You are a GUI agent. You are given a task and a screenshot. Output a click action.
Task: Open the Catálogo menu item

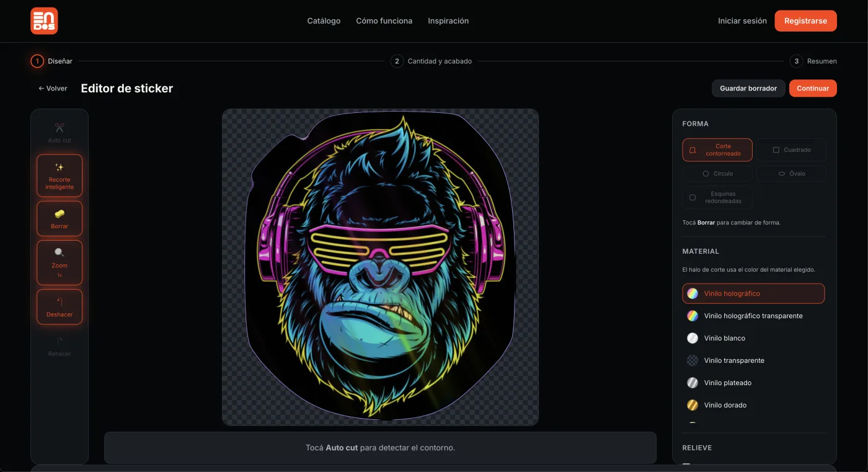(324, 21)
